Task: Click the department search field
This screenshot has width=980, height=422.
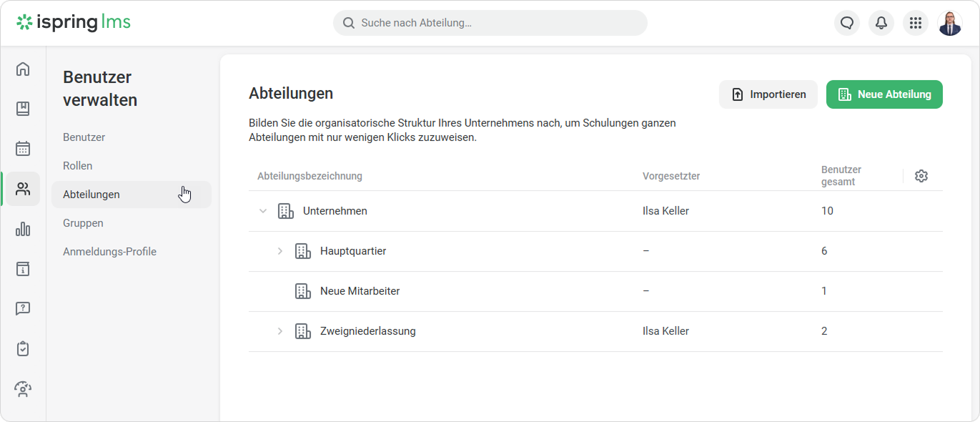Action: (x=490, y=23)
